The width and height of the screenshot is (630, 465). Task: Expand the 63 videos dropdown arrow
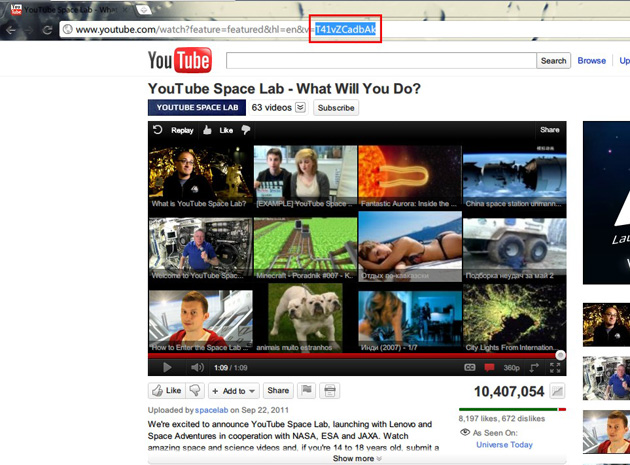coord(300,108)
